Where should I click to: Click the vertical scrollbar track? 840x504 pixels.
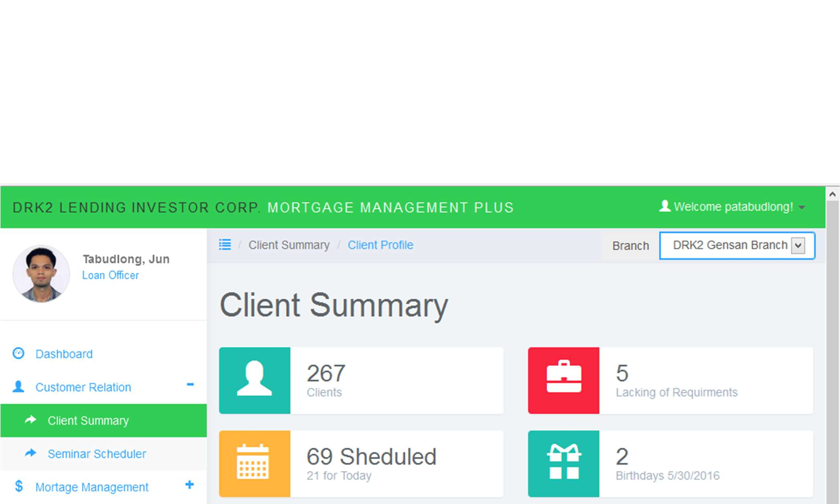pos(832,353)
